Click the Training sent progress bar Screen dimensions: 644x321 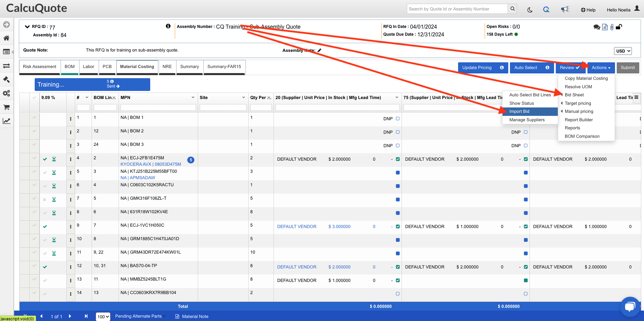click(92, 85)
